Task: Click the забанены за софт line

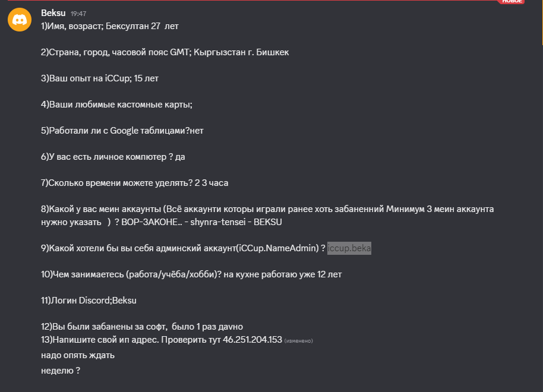Action: click(141, 327)
